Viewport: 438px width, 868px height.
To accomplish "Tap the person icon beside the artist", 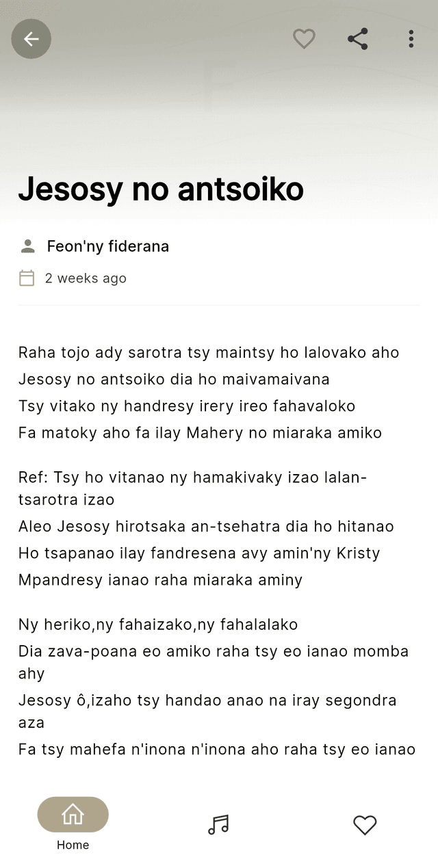I will click(27, 246).
